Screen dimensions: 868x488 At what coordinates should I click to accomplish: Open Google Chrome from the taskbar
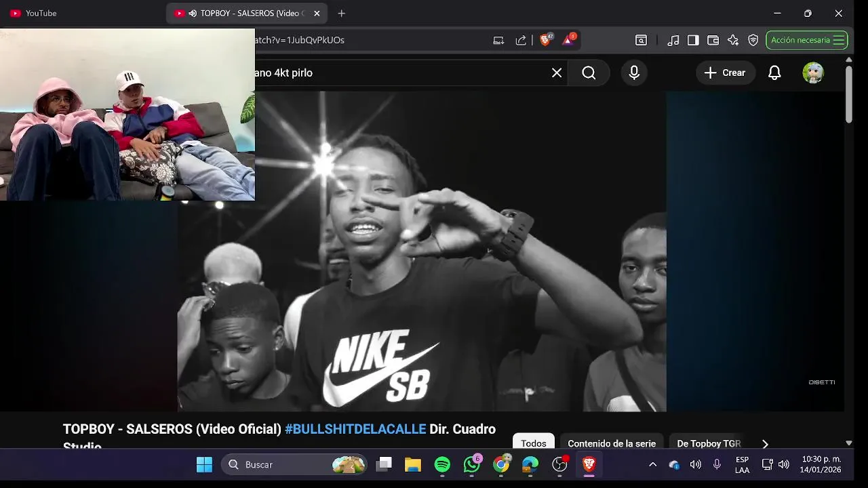(501, 464)
